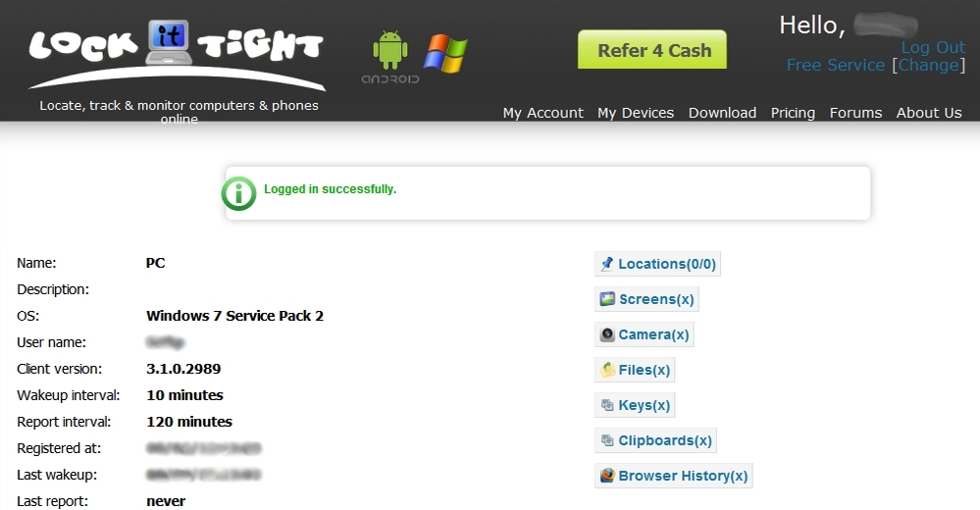
Task: Go to My Devices page
Action: 636,113
